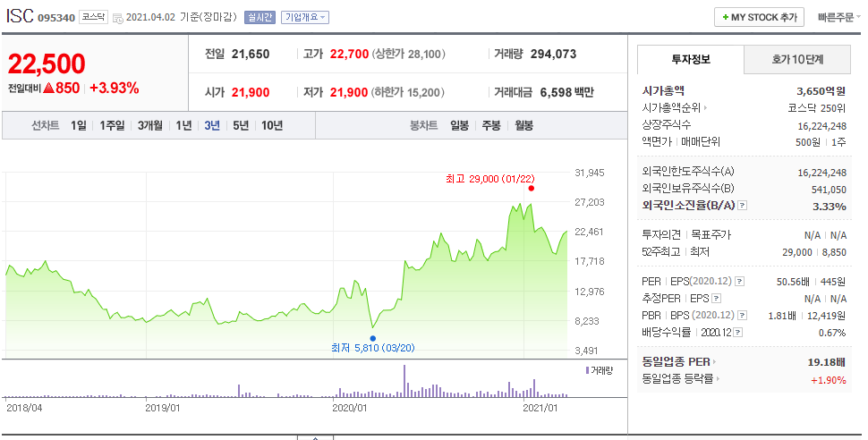Select the 5년 line chart period

[x=241, y=125]
